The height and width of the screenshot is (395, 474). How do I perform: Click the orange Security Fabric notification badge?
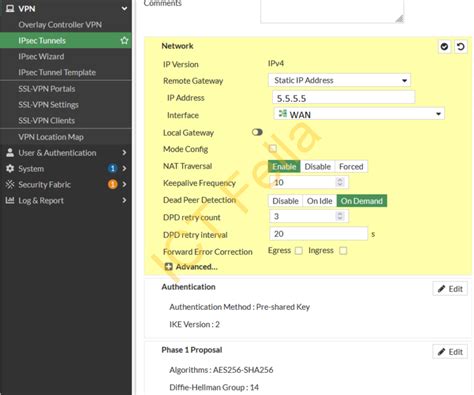pyautogui.click(x=113, y=184)
